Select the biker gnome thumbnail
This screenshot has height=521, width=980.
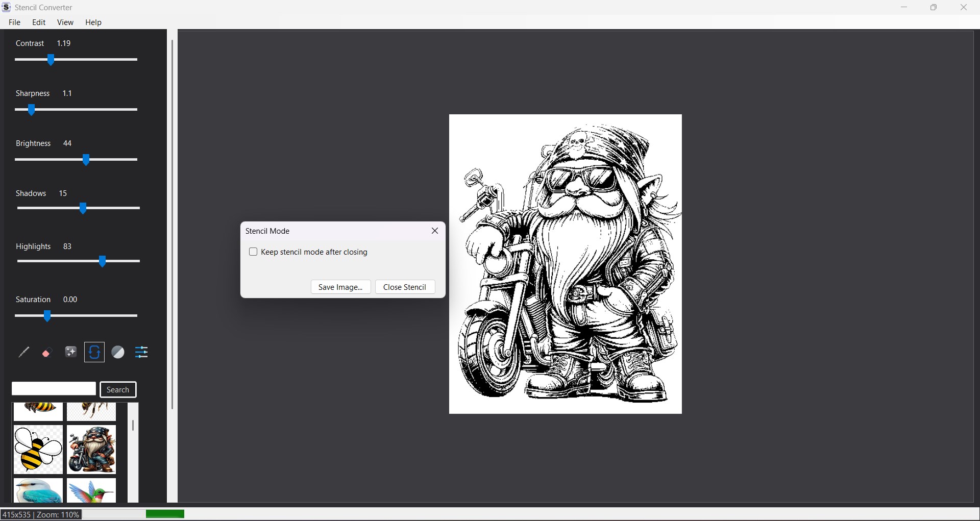[91, 450]
